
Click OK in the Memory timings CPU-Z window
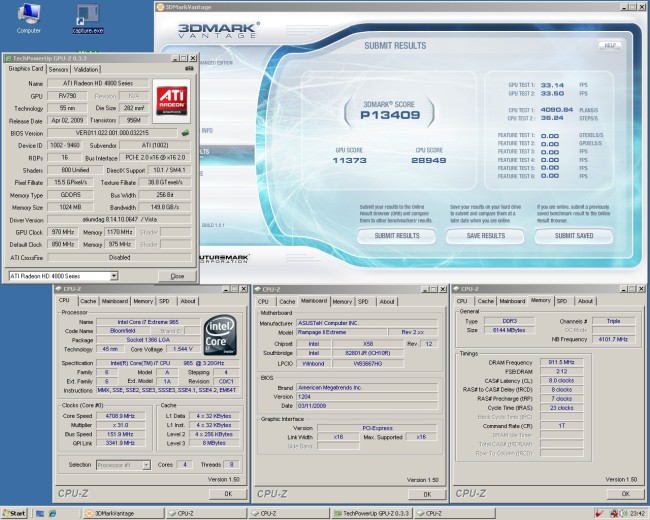click(626, 493)
